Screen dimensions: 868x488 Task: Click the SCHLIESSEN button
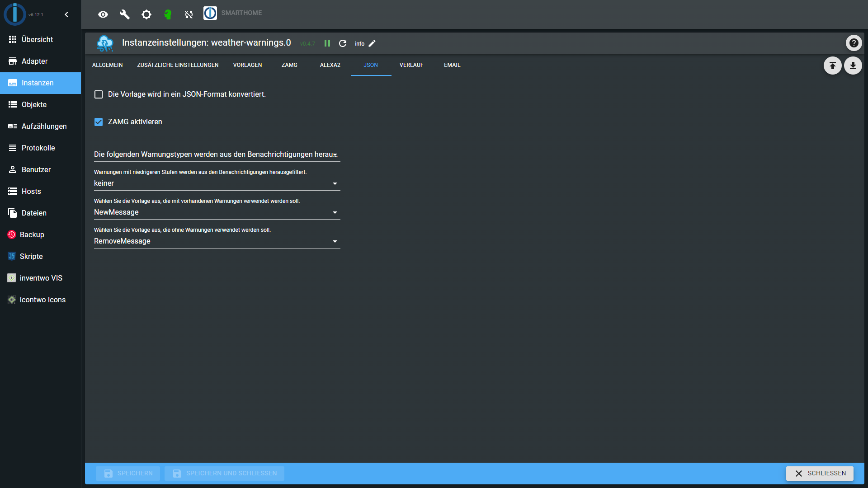pos(820,473)
